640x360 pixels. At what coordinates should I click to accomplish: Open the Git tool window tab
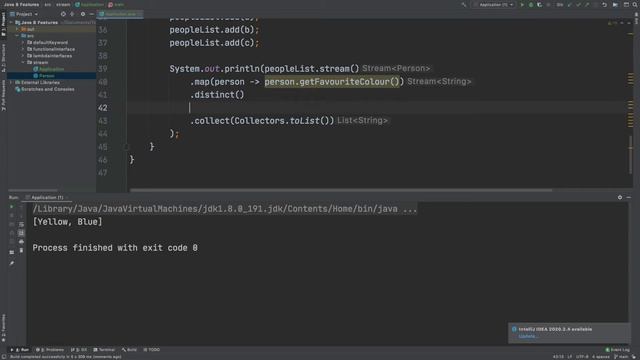(79, 350)
